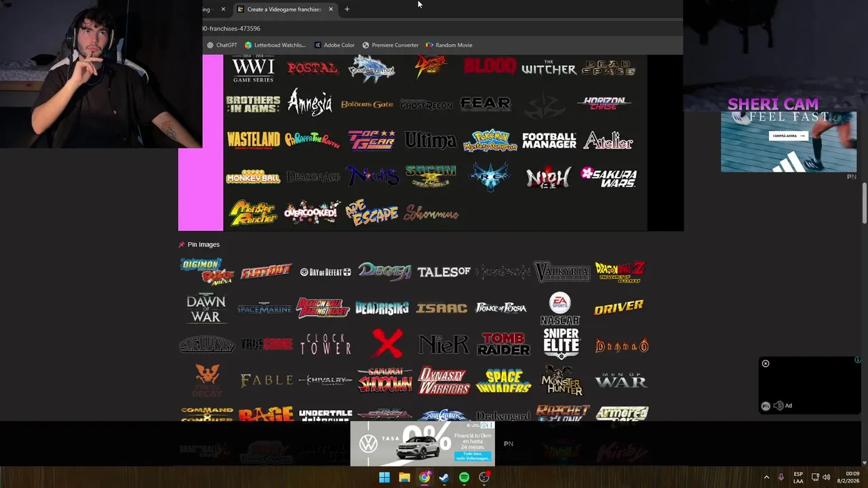
Task: Select the Monster Hunter image
Action: click(561, 380)
